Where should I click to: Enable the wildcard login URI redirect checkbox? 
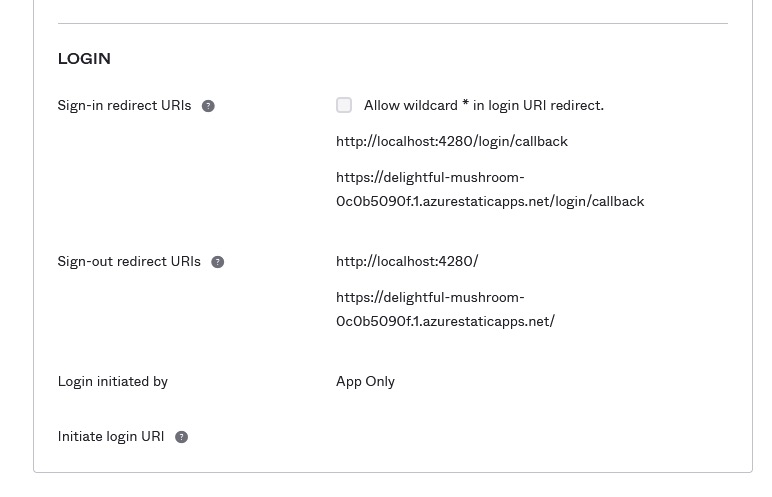click(x=344, y=105)
